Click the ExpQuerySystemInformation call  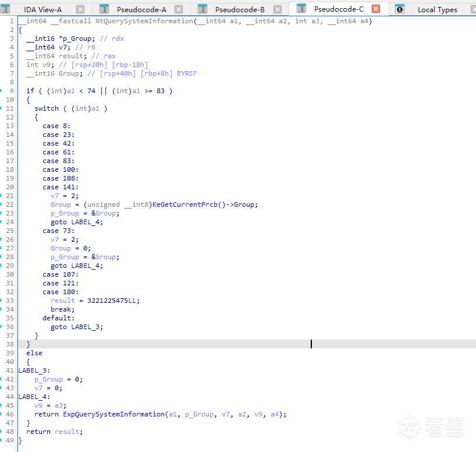coord(114,414)
